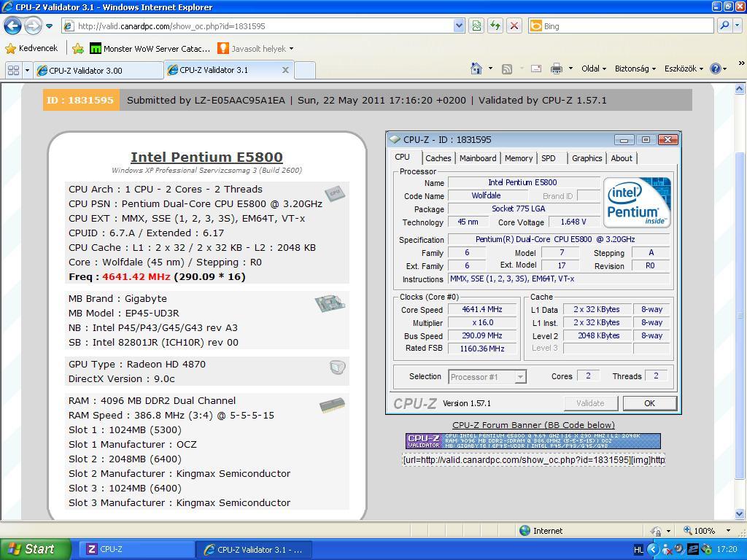Image resolution: width=747 pixels, height=560 pixels.
Task: Click the HU language indicator in tray
Action: (638, 550)
